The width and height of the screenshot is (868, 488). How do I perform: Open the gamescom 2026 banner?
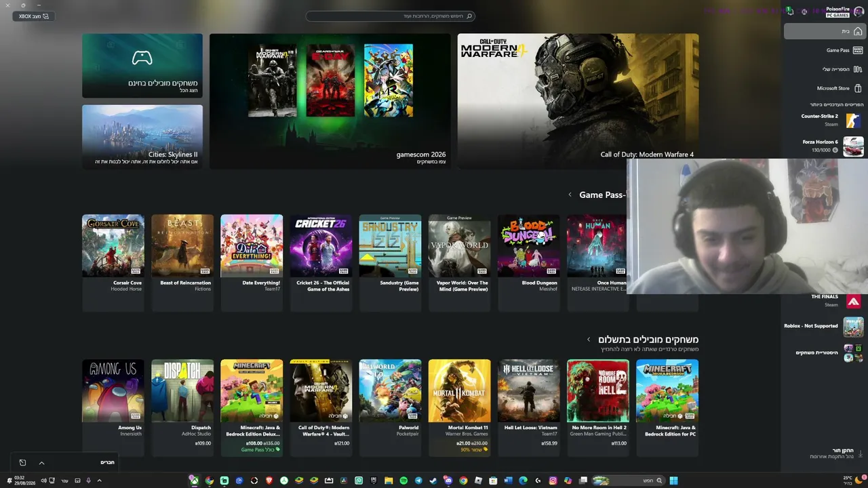coord(330,101)
